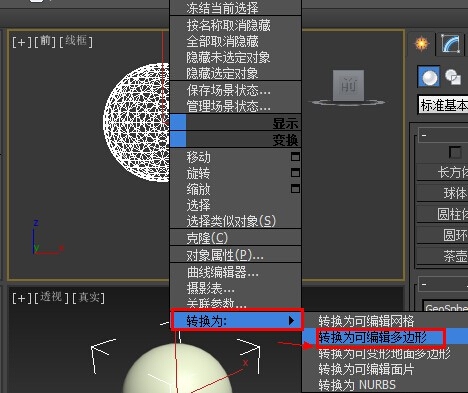Select the Shapes category icon
468x393 pixels.
(454, 77)
